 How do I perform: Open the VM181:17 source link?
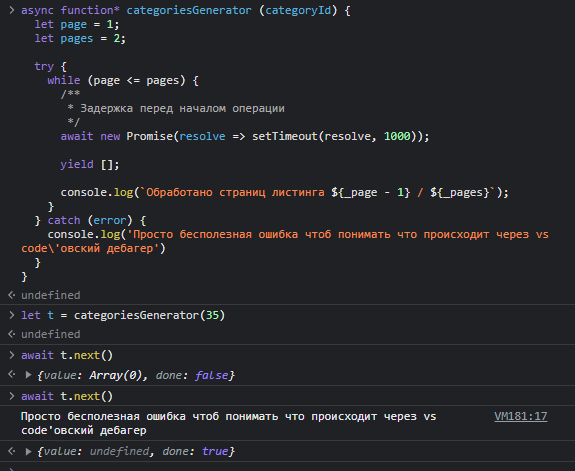pos(520,416)
